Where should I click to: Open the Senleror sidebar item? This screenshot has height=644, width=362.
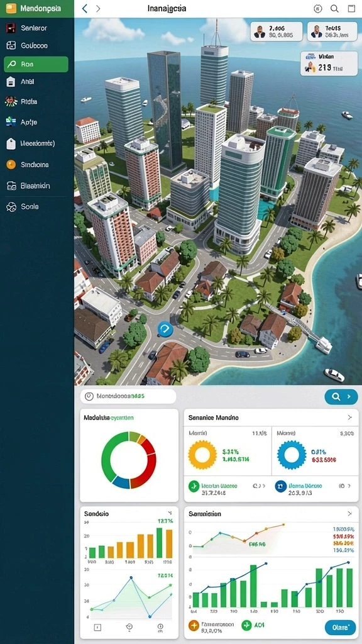point(34,28)
